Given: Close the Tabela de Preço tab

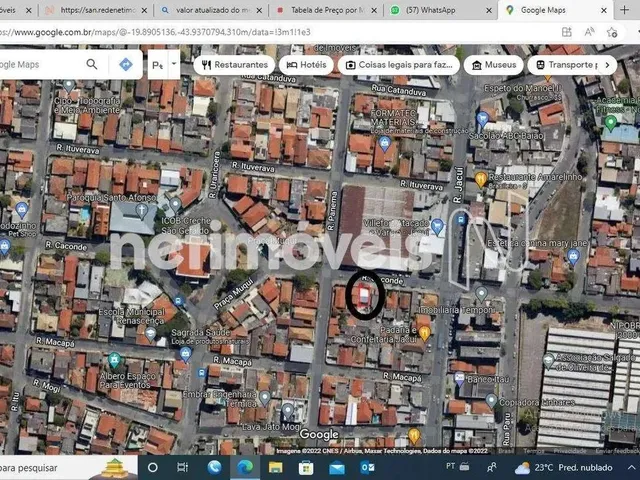Looking at the screenshot, I should point(374,11).
